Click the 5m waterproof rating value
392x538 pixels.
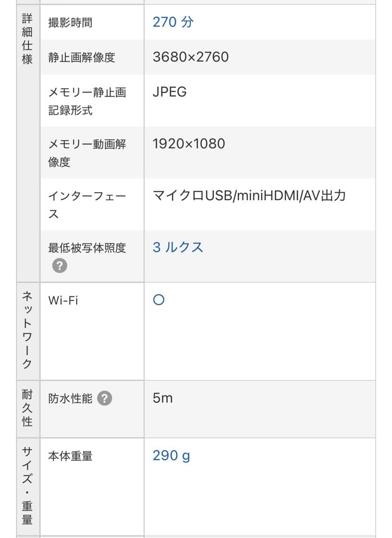tap(162, 398)
